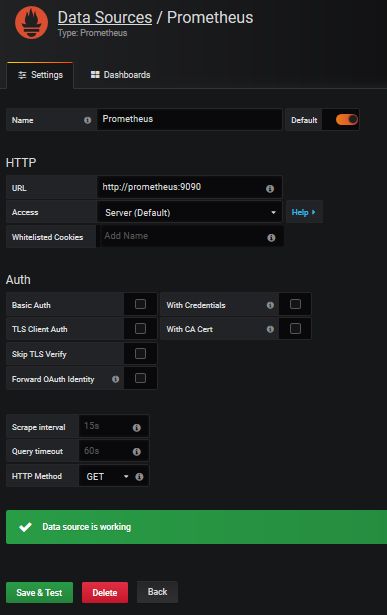Click the Scrape interval 15s field
Screen dimensions: 387x615
[x=114, y=426]
